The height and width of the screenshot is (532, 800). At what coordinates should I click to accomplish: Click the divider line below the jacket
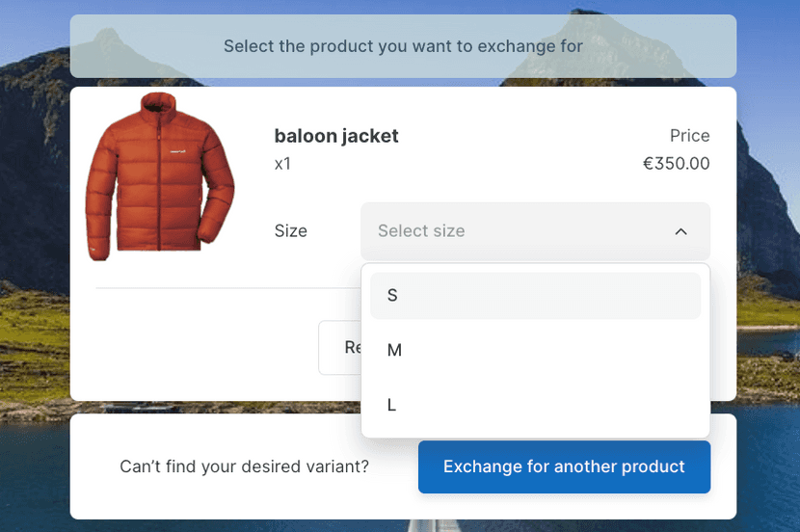coord(227,287)
